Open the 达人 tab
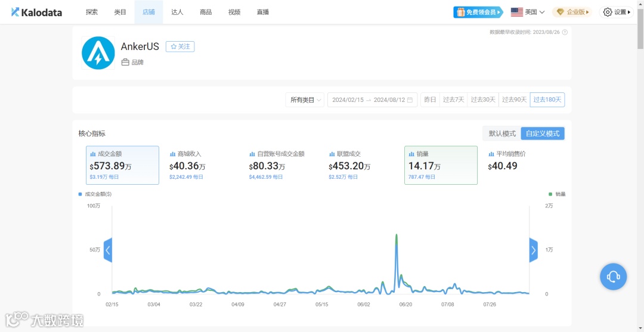The width and height of the screenshot is (644, 332). pos(178,13)
